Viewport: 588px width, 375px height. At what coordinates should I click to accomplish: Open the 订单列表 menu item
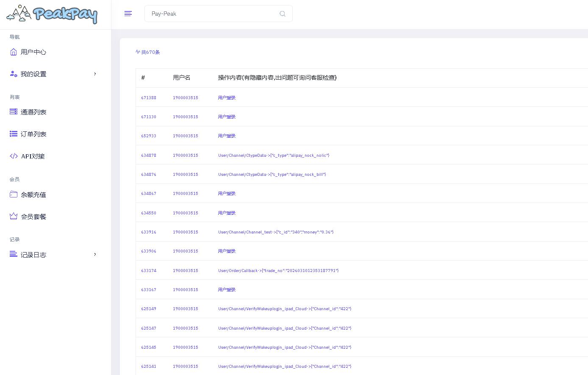click(33, 134)
